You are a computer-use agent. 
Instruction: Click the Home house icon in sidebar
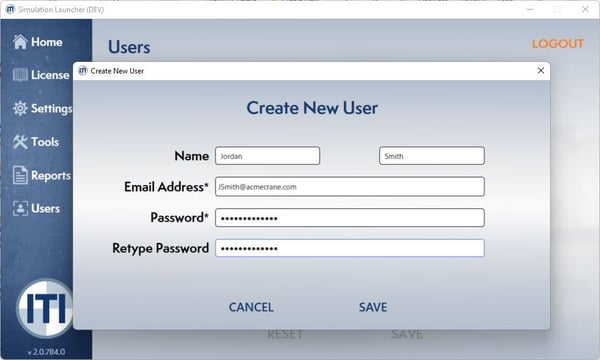point(20,42)
